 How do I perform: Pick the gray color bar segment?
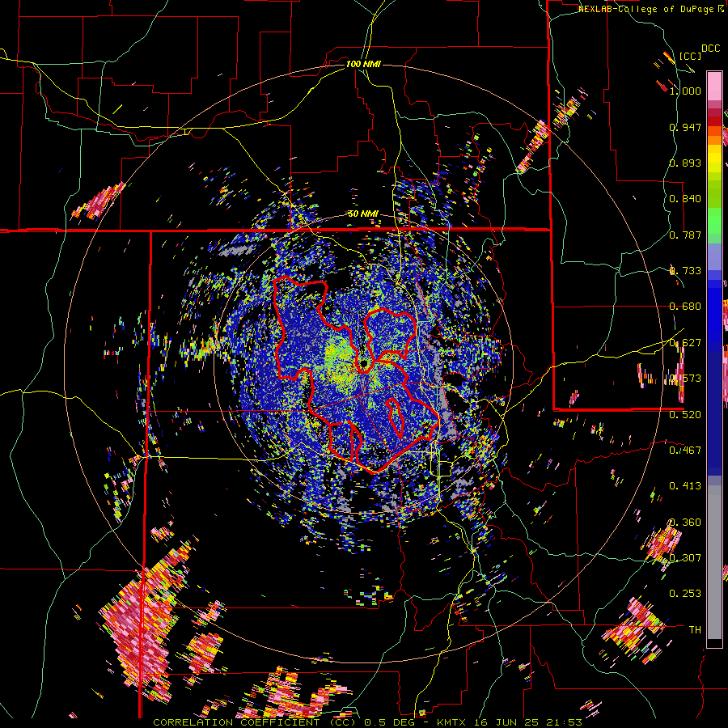714,562
